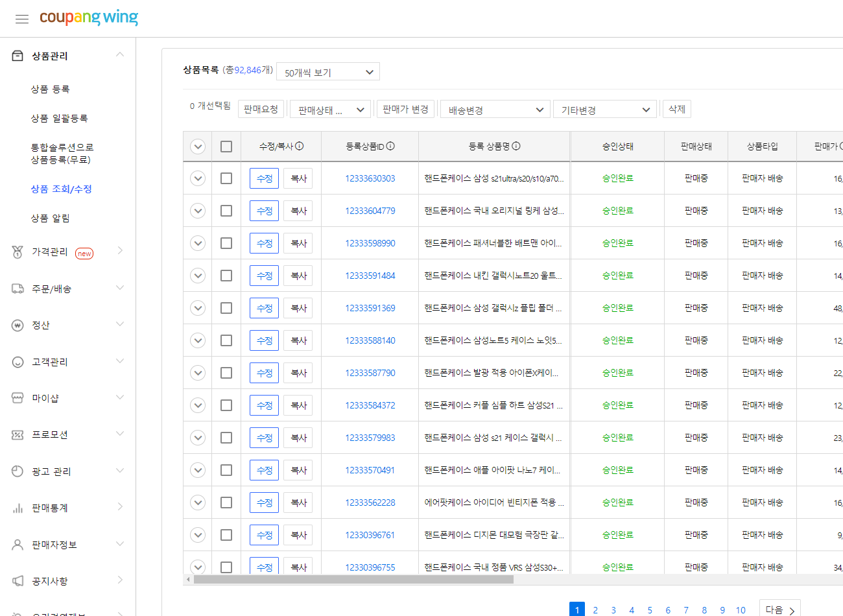The width and height of the screenshot is (843, 616).
Task: Click the 상품관리 box icon in sidebar
Action: click(18, 56)
